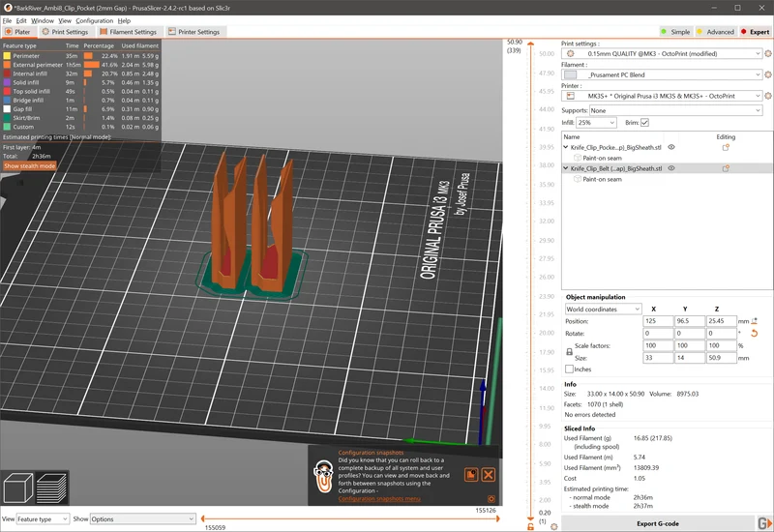Open the Supports dropdown
The width and height of the screenshot is (774, 532).
pos(675,110)
